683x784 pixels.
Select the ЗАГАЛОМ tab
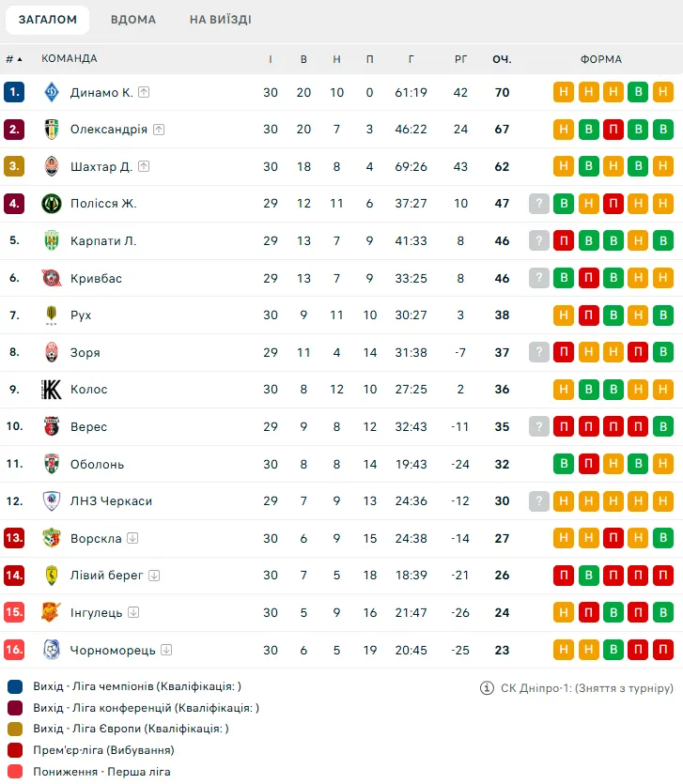click(x=48, y=20)
